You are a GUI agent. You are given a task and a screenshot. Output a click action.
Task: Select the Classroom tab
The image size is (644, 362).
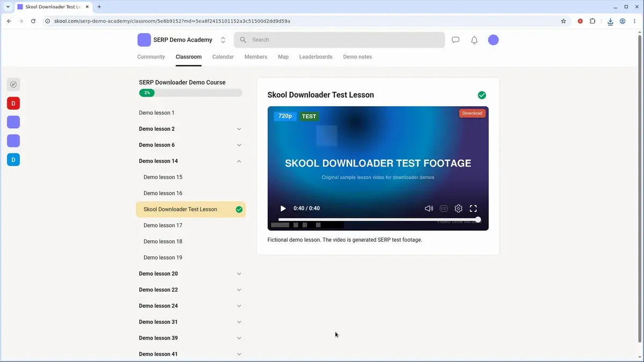(188, 57)
